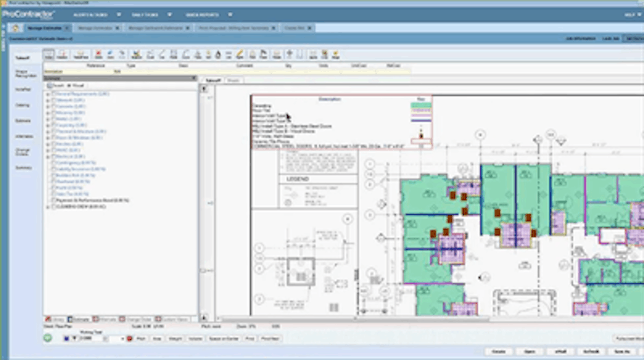Switch to the Takeoff drawing tab
Viewport: 644px width, 360px height.
pos(213,80)
